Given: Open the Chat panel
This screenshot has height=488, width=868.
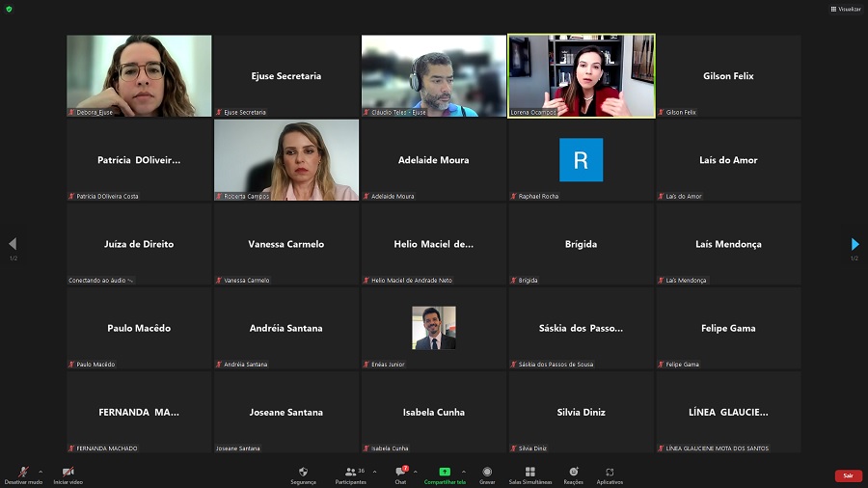Looking at the screenshot, I should coord(400,474).
